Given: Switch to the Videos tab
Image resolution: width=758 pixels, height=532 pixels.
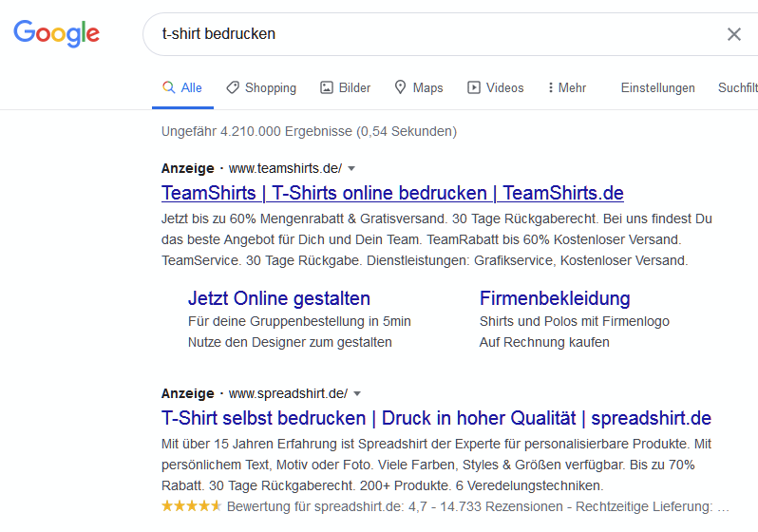Looking at the screenshot, I should [496, 88].
